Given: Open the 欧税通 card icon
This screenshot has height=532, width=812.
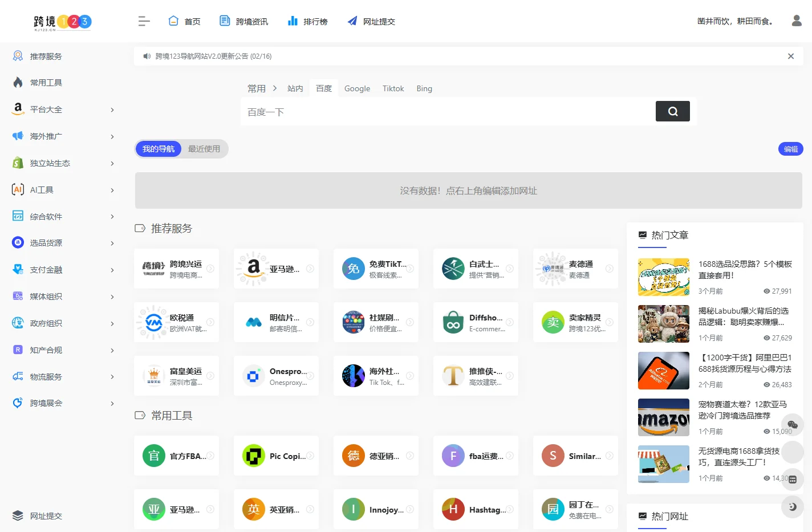Looking at the screenshot, I should (x=154, y=322).
